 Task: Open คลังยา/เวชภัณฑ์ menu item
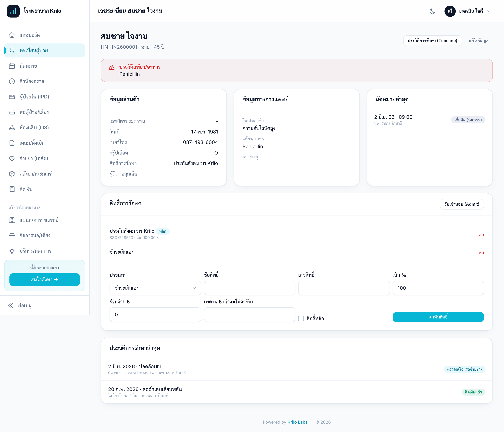[44, 174]
